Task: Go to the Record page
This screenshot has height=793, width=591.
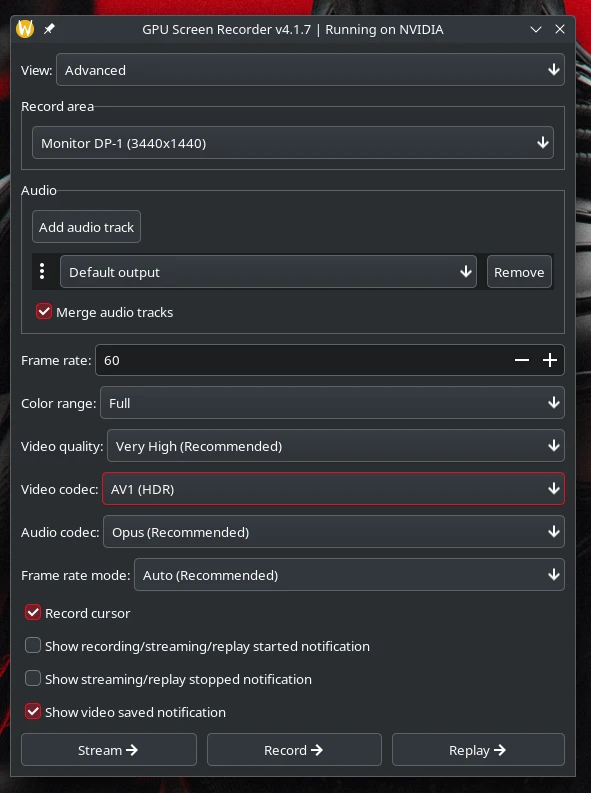Action: click(x=294, y=750)
